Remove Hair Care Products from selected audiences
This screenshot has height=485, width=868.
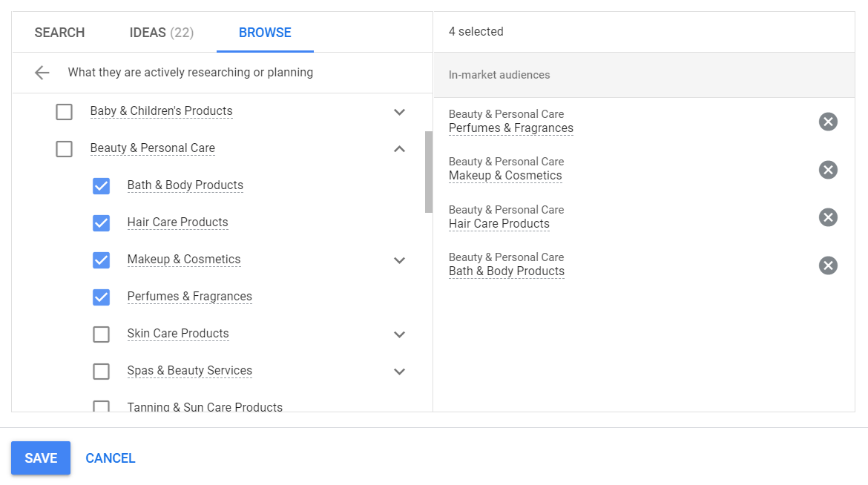coord(828,217)
